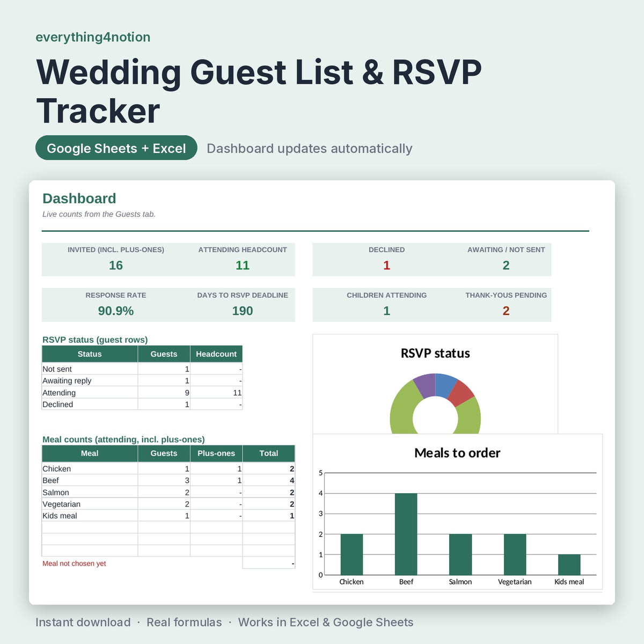Click the Declined status cell in the table
Image resolution: width=644 pixels, height=644 pixels.
coord(90,404)
